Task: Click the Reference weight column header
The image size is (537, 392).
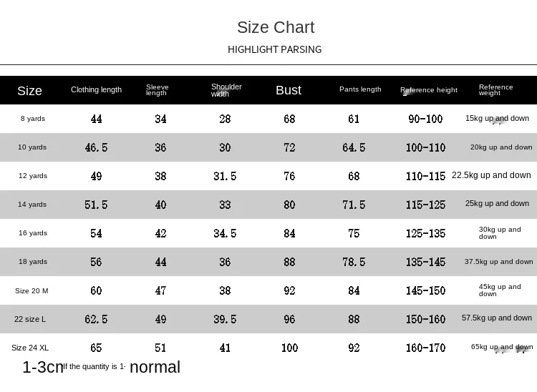Action: (x=495, y=90)
